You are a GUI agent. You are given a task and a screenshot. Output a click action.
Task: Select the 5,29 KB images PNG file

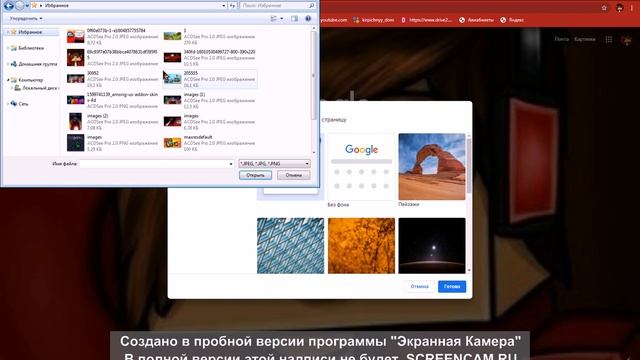113,143
